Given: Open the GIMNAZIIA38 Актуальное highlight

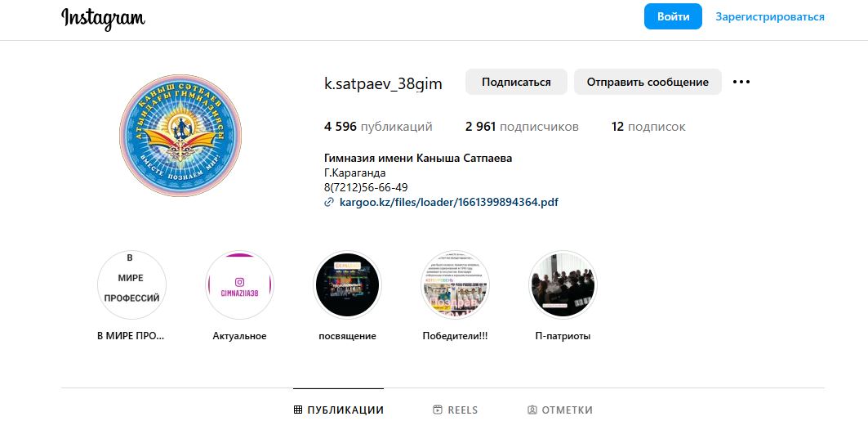Looking at the screenshot, I should click(240, 284).
